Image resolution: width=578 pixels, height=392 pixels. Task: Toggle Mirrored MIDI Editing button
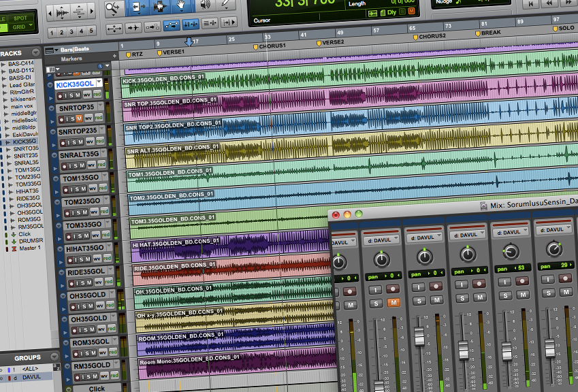pyautogui.click(x=152, y=27)
